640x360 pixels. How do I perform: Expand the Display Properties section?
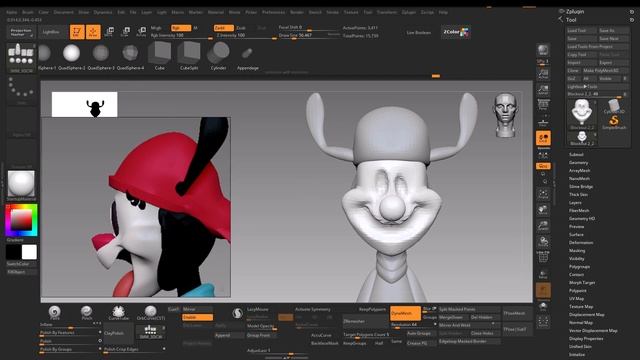coord(586,339)
